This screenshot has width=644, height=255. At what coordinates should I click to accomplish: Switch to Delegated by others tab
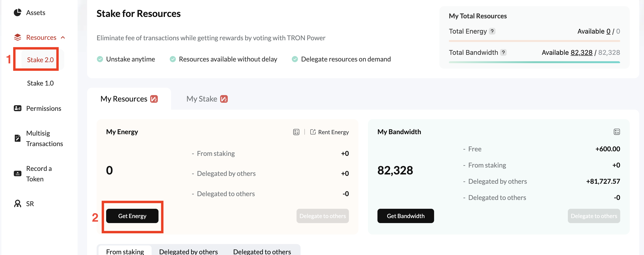coord(188,251)
